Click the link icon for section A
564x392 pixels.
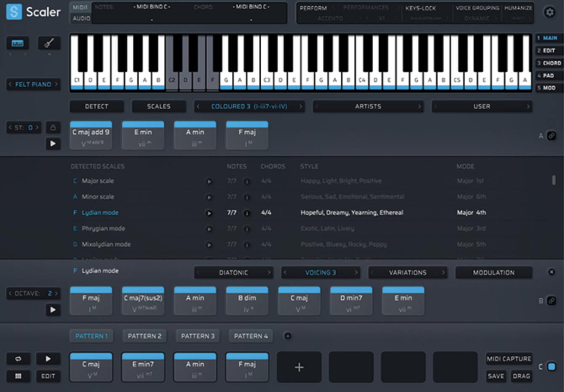tap(551, 135)
